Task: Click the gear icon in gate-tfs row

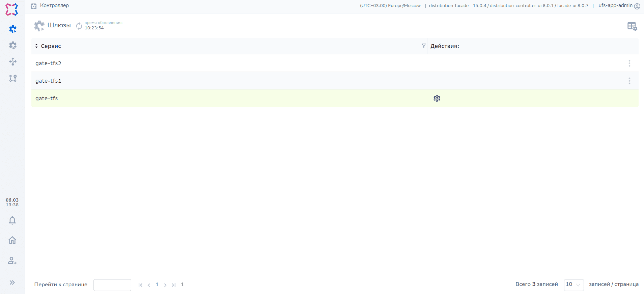Action: pyautogui.click(x=437, y=98)
